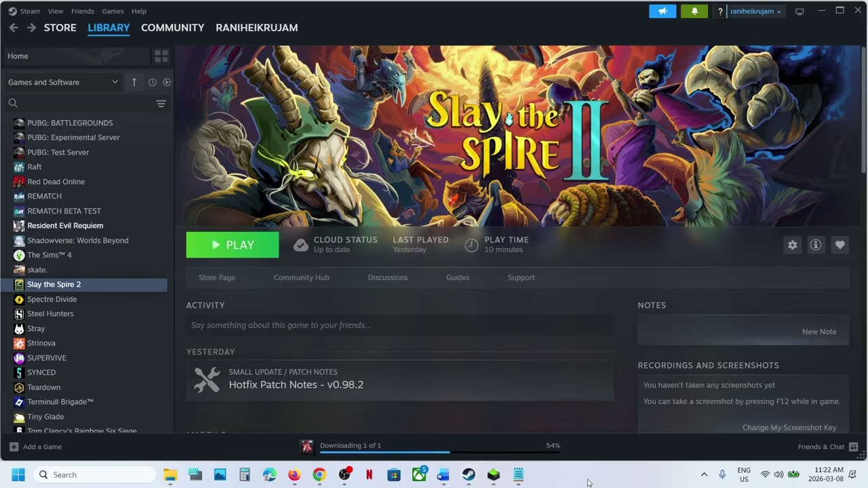Image resolution: width=868 pixels, height=488 pixels.
Task: Click the plus icon for Add a Game
Action: [14, 447]
